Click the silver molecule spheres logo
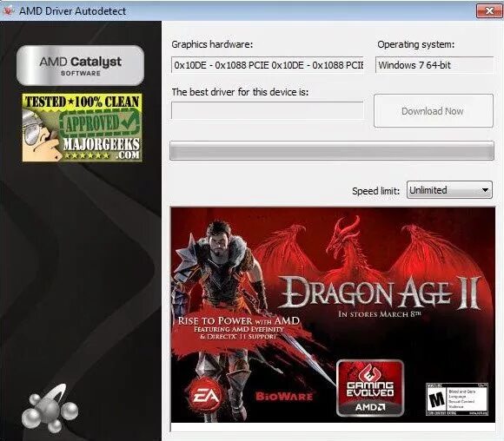Image resolution: width=504 pixels, height=441 pixels. [x=50, y=409]
